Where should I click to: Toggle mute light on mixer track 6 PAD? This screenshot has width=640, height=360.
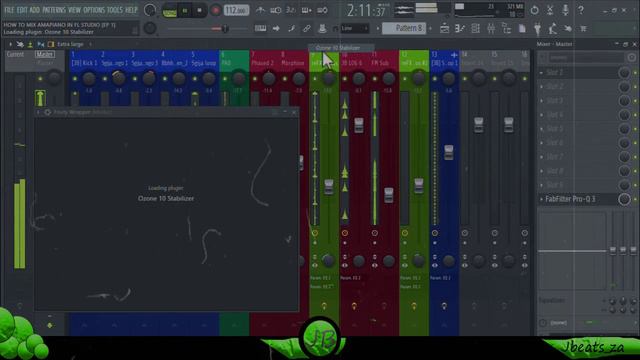(x=224, y=78)
